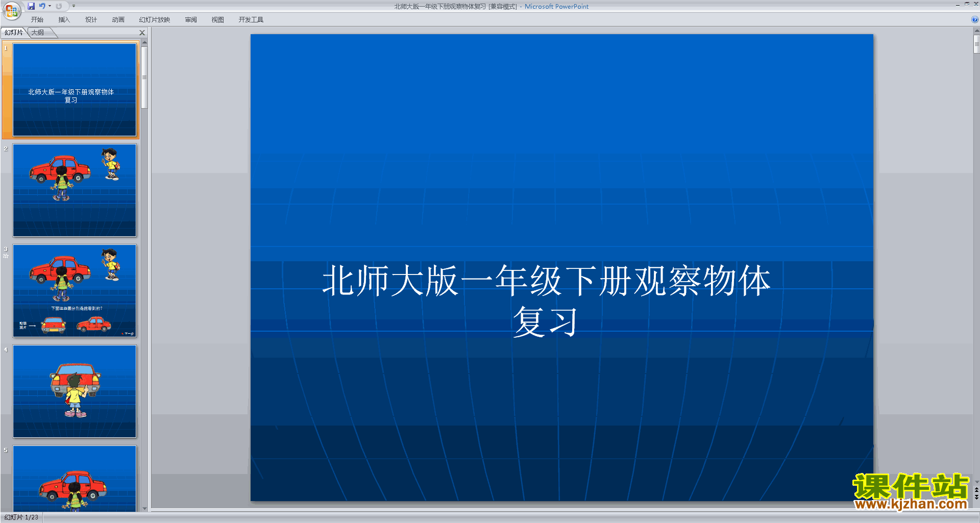Select slide 5 thumbnail at pane bottom
This screenshot has height=523, width=980.
[x=75, y=479]
